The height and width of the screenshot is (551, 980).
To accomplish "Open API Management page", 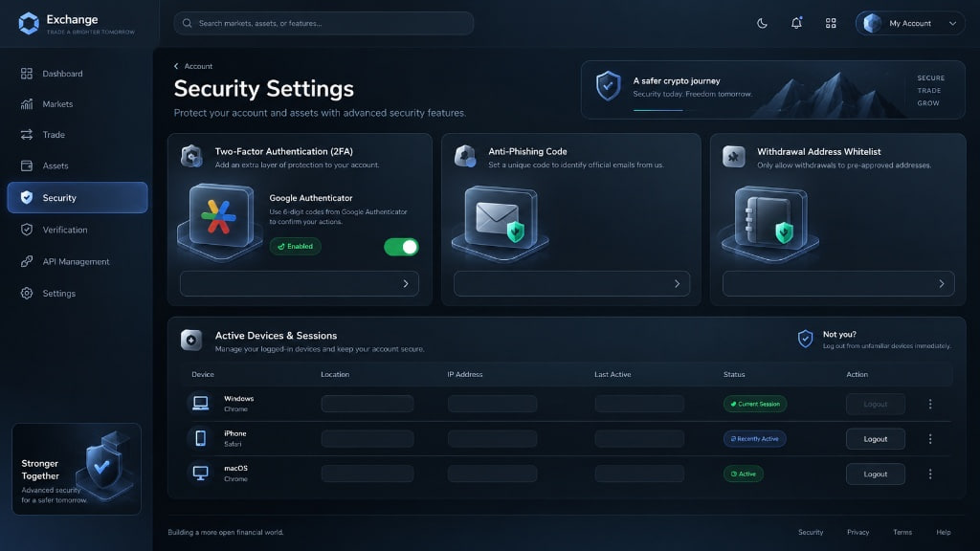I will click(78, 262).
